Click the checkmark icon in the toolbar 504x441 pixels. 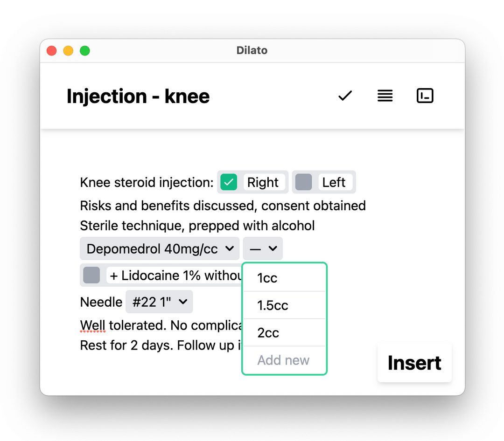(344, 96)
